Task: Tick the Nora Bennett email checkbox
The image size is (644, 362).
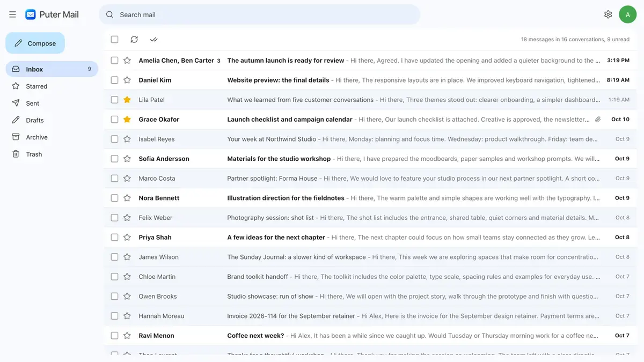Action: pyautogui.click(x=114, y=198)
